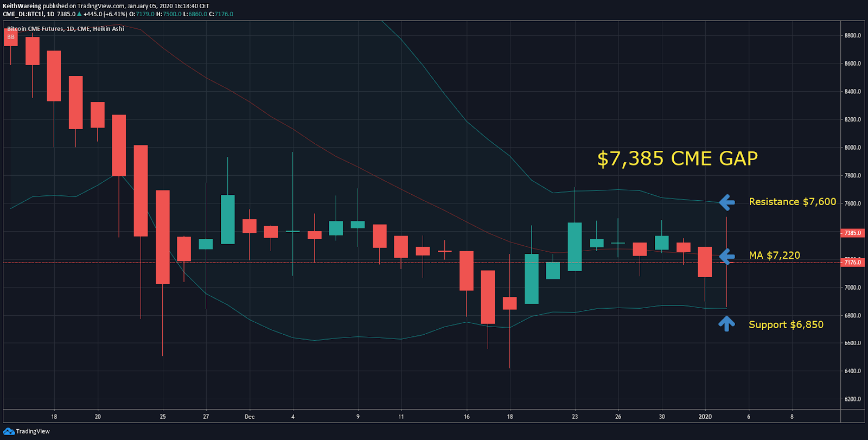The width and height of the screenshot is (868, 440).
Task: Click the 7176.0 current price tag
Action: point(852,263)
